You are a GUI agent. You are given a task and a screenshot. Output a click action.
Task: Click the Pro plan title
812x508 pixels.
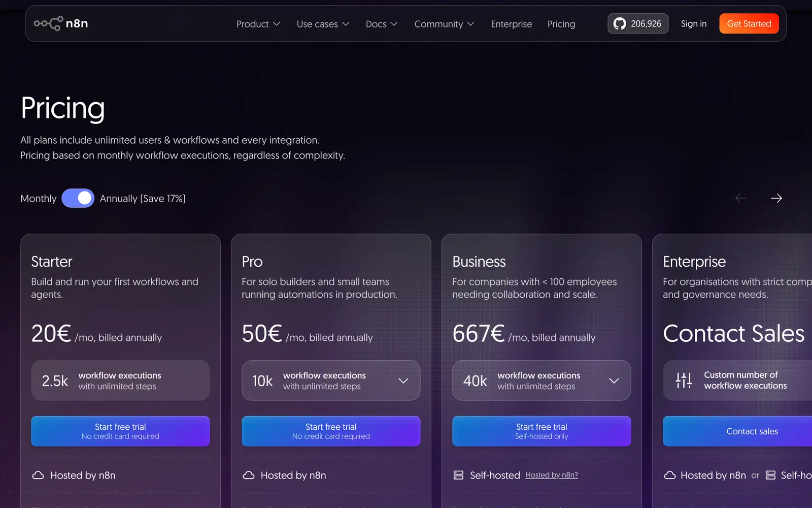pyautogui.click(x=252, y=262)
